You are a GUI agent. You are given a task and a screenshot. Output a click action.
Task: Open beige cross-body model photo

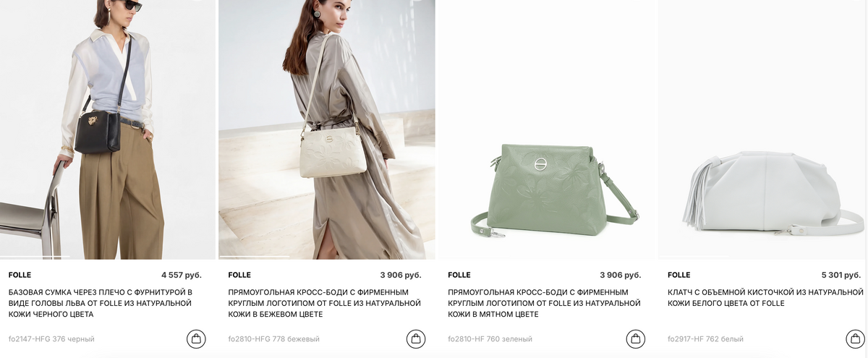click(327, 129)
